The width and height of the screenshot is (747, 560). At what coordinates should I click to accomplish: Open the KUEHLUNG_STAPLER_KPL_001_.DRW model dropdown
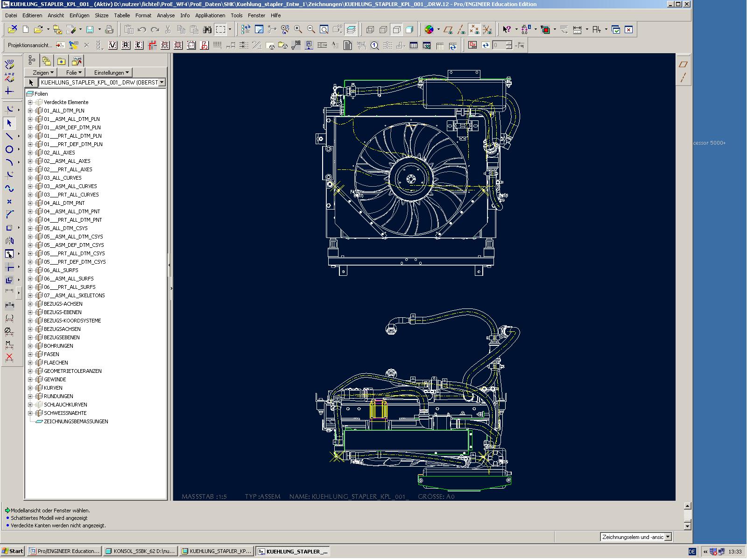coord(162,83)
